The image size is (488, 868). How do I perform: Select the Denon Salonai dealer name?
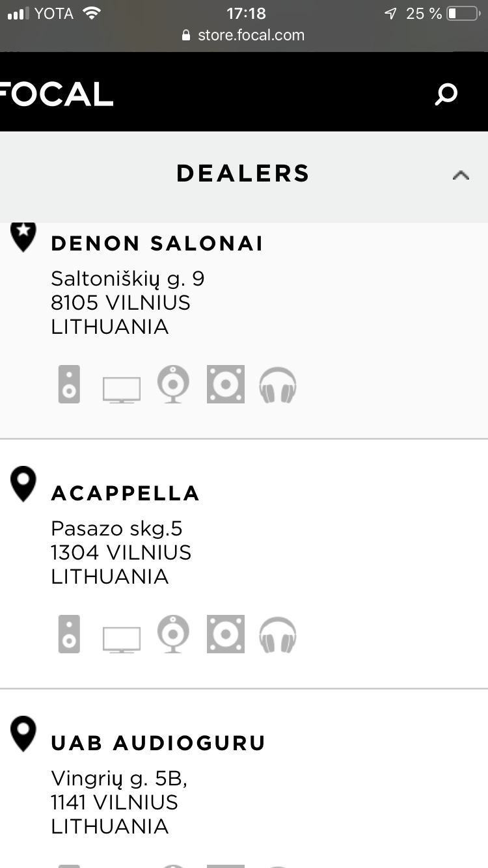click(157, 243)
